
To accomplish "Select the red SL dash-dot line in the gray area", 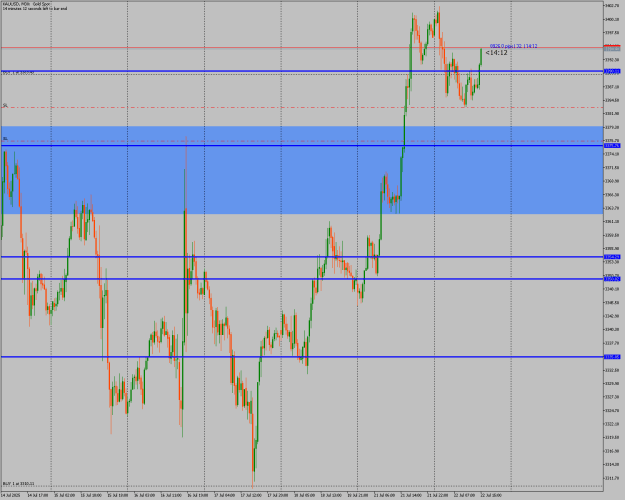I will (x=302, y=107).
